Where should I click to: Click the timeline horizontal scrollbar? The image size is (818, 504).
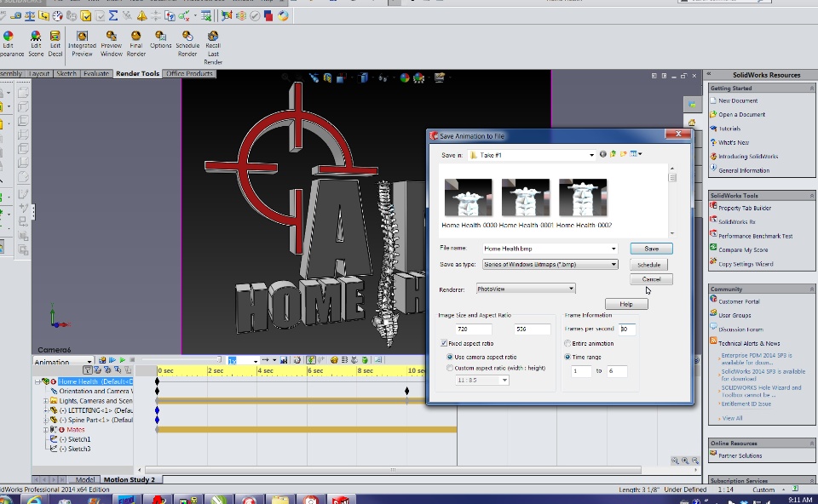(393, 470)
